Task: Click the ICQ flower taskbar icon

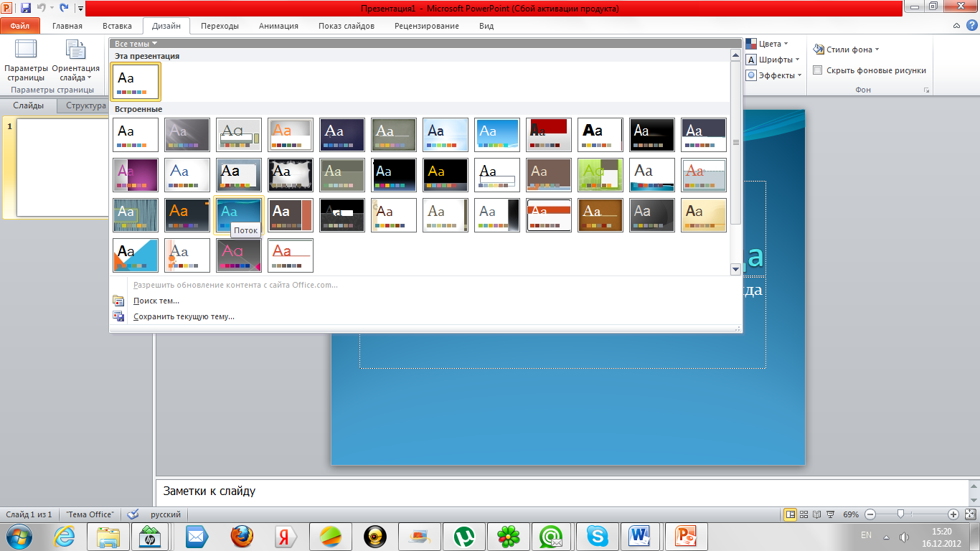Action: 509,536
